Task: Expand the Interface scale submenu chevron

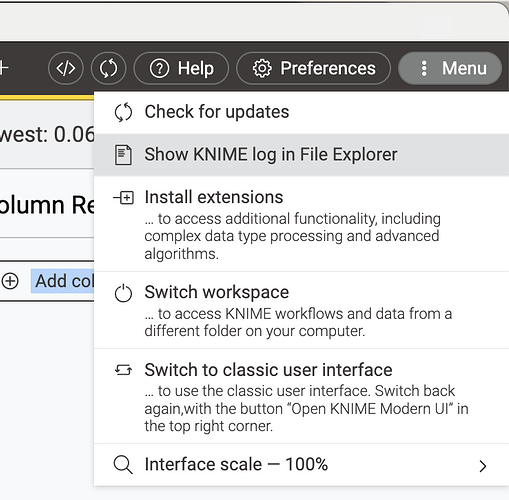Action: click(483, 466)
